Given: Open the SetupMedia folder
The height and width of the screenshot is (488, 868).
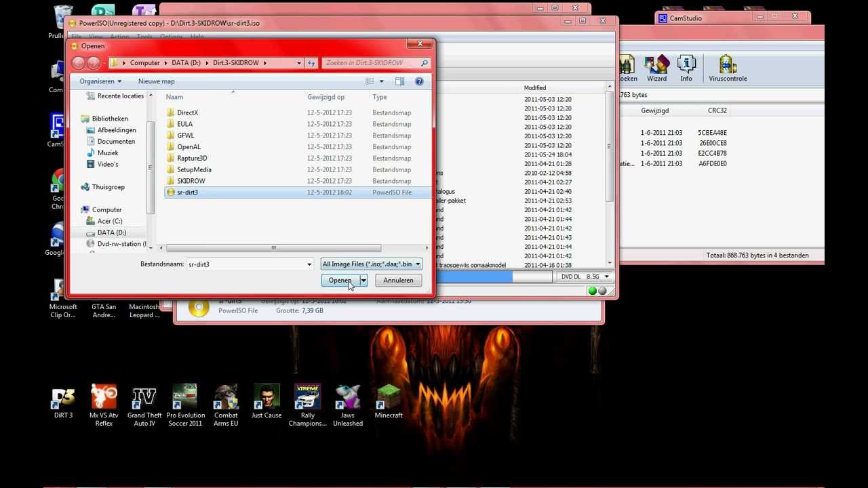Looking at the screenshot, I should (x=194, y=170).
